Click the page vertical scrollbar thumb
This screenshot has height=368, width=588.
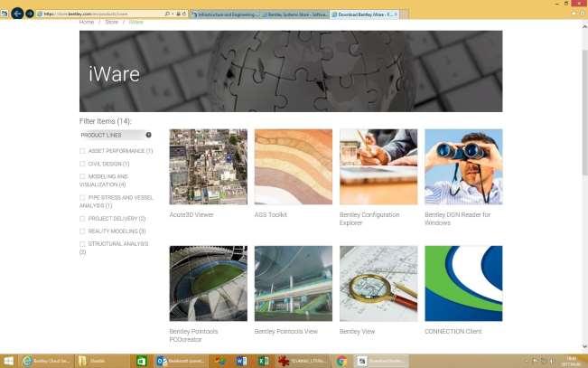pos(584,113)
